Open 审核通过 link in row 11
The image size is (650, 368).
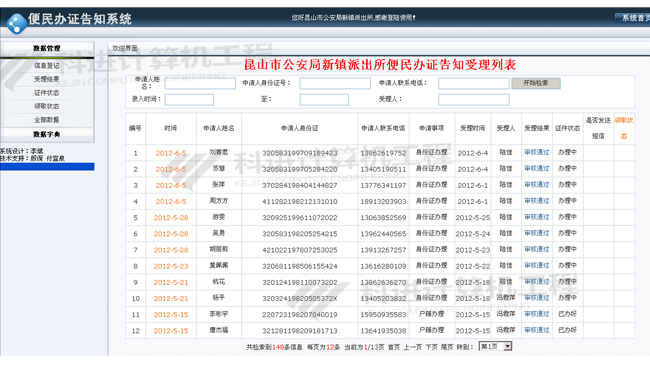(x=536, y=314)
